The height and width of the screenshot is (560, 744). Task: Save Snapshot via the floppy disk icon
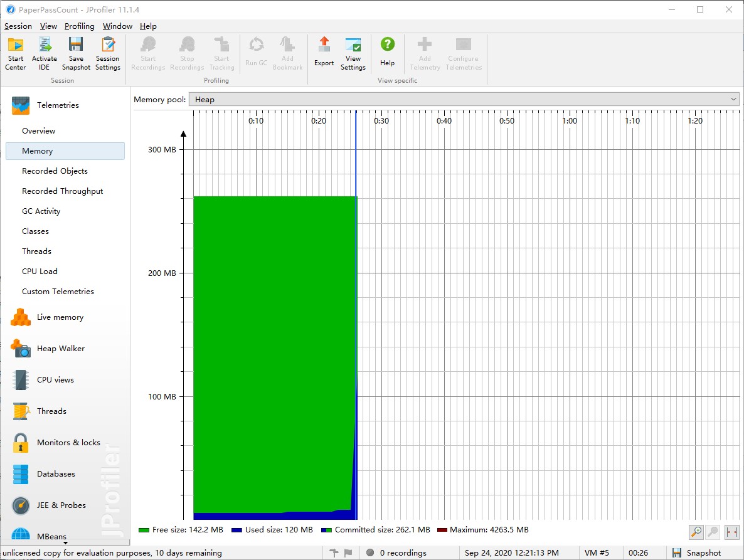pos(76,53)
